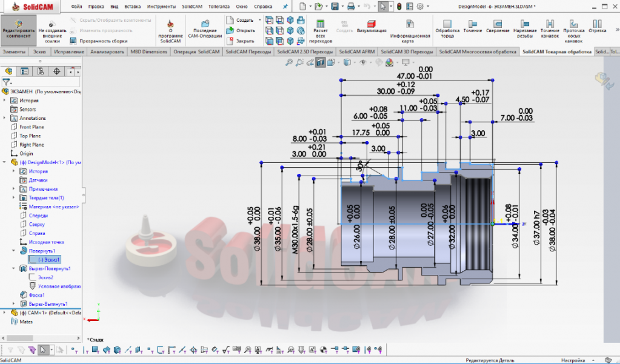Click Zoom to Fit in the view toolbar
This screenshot has height=364, width=620.
(x=290, y=62)
